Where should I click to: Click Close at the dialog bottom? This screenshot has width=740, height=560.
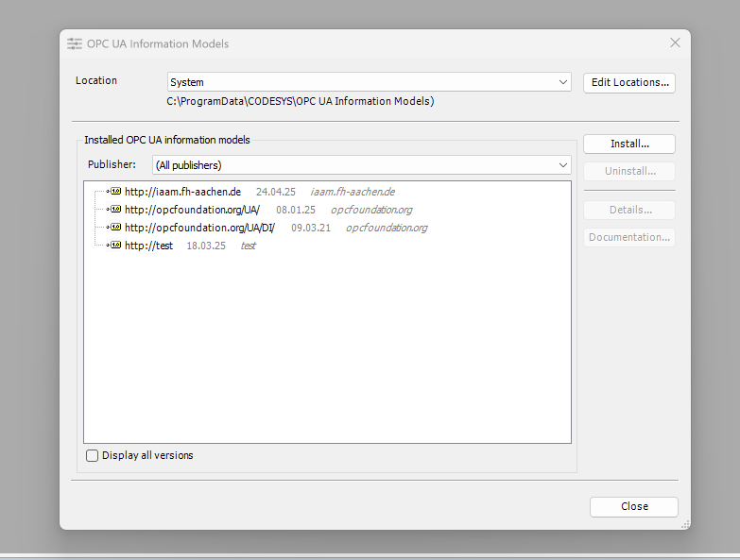634,507
